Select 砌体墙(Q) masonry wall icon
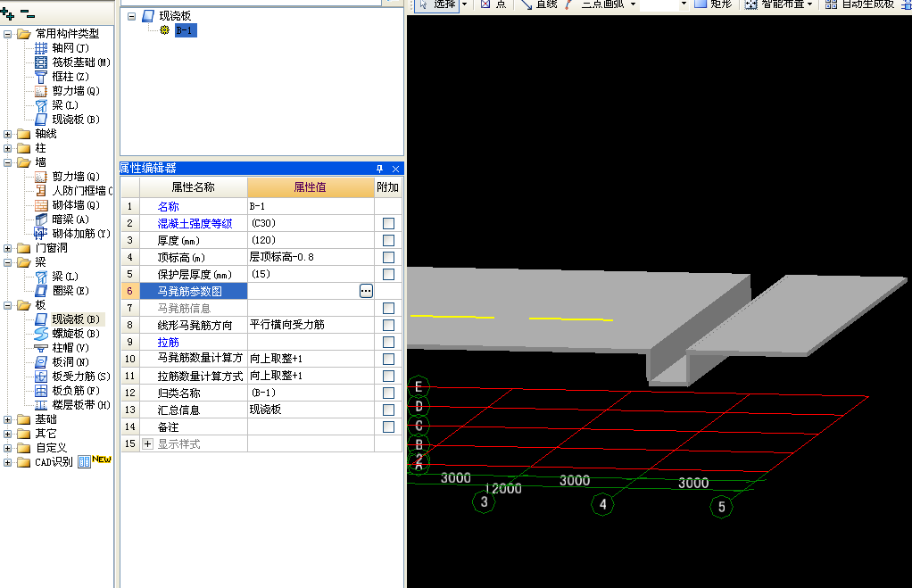The width and height of the screenshot is (912, 588). [x=41, y=204]
